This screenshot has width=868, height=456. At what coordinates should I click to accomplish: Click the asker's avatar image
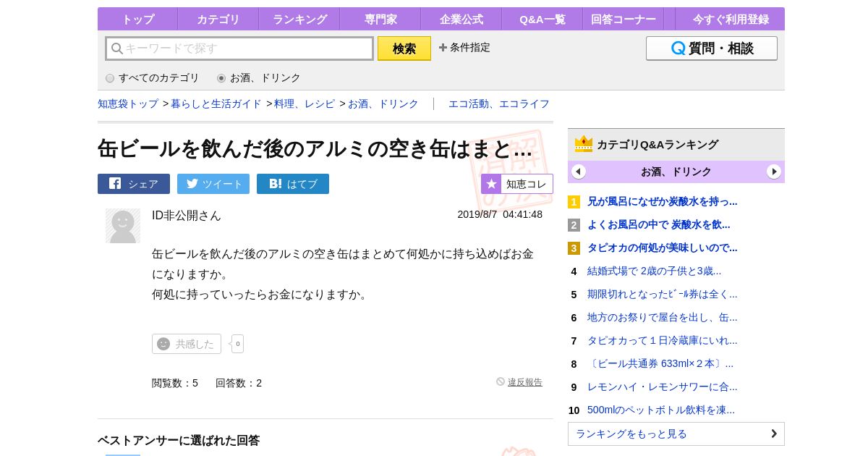point(123,226)
